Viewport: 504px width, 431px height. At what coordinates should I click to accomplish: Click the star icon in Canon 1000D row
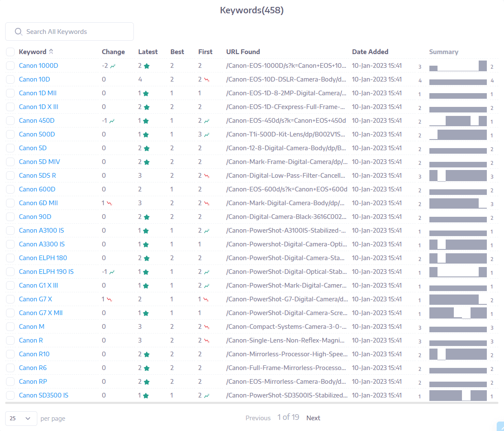tap(147, 66)
